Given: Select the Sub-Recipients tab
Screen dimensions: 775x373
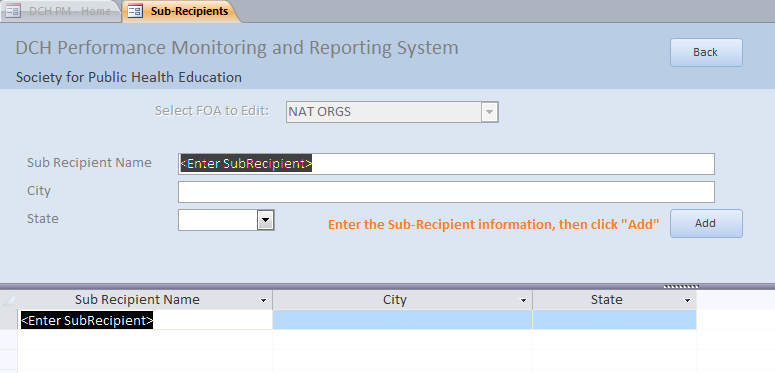Looking at the screenshot, I should coord(181,11).
